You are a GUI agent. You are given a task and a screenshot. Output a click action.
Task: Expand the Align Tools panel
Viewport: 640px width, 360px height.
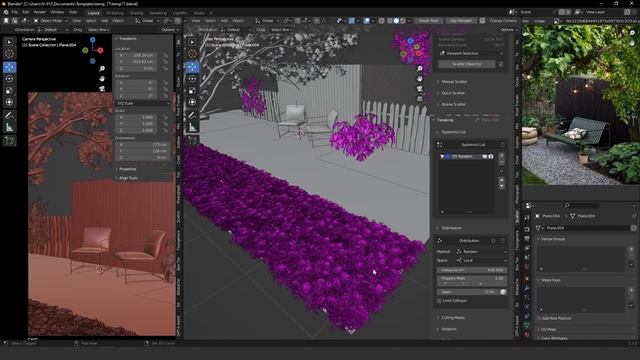127,178
